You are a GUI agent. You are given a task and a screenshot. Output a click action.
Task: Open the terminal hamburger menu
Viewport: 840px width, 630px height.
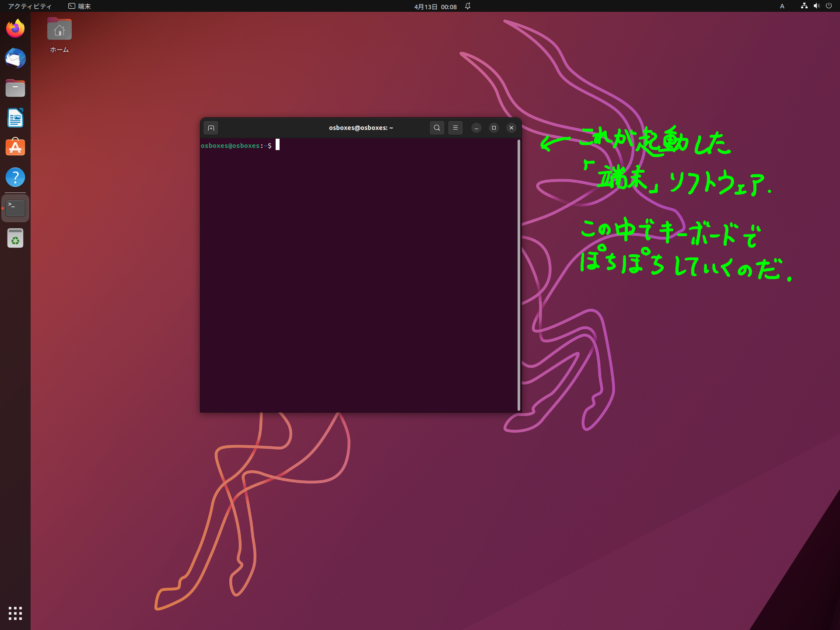[x=455, y=128]
